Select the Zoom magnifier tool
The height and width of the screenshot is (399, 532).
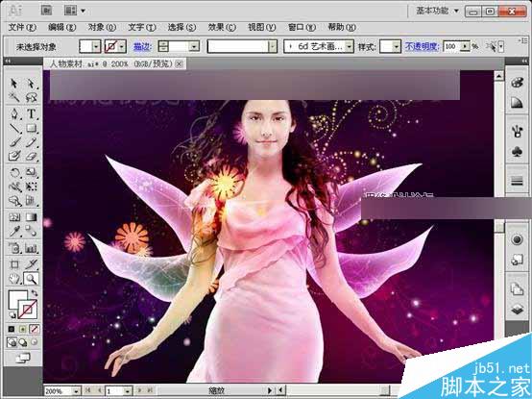pyautogui.click(x=32, y=279)
